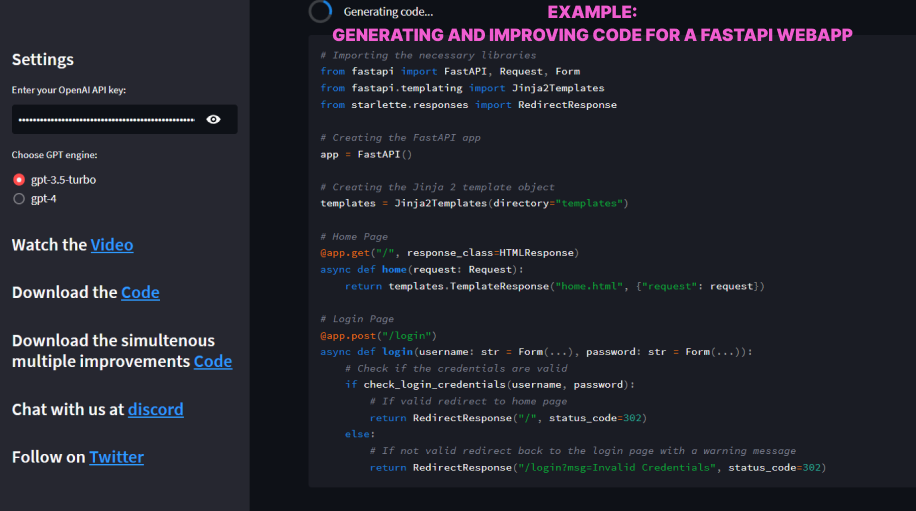Click the '# Importing the necessary libraries' comment
Screen dimensions: 916x511
coord(428,55)
